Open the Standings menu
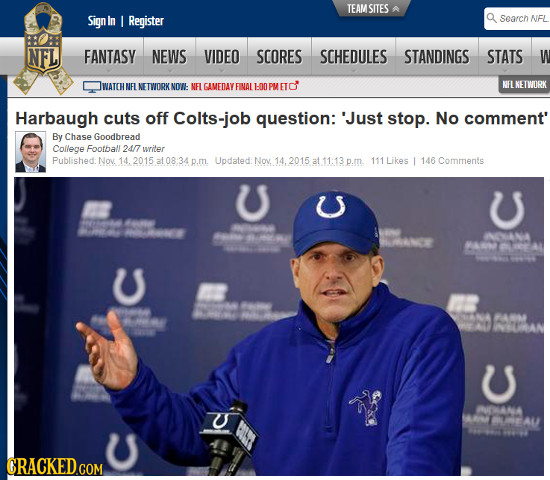Image resolution: width=550 pixels, height=480 pixels. tap(437, 56)
